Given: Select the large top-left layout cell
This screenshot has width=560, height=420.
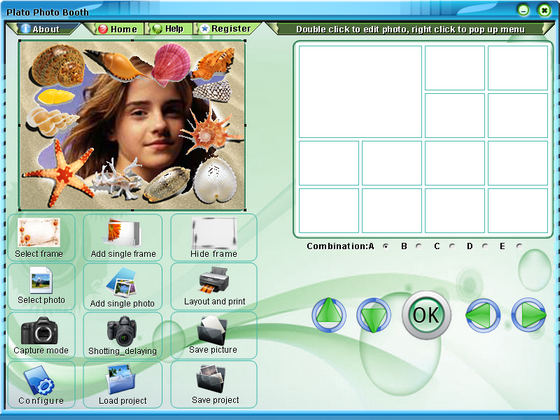Looking at the screenshot, I should 360,92.
